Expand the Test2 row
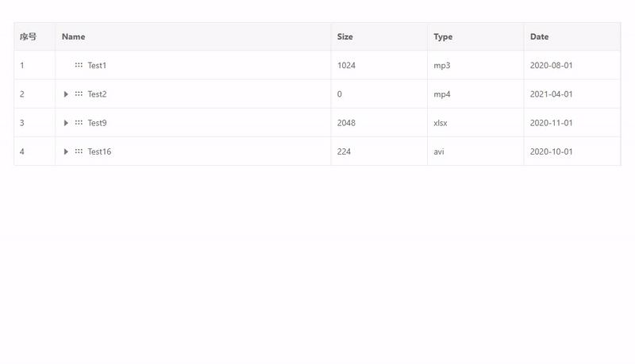 pyautogui.click(x=66, y=94)
